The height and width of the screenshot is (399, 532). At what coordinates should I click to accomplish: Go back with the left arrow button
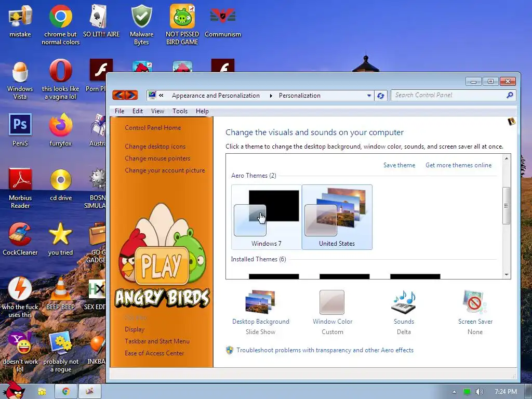click(x=119, y=95)
